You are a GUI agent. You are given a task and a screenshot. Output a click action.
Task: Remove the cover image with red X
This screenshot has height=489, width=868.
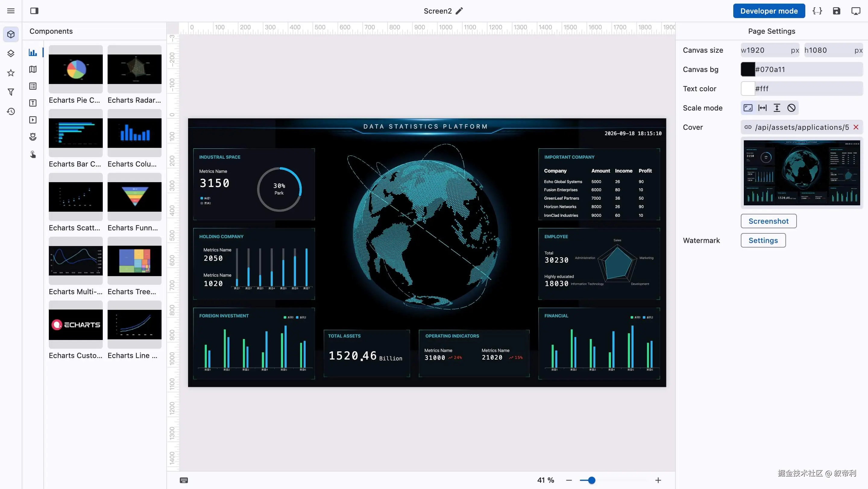[x=856, y=127]
